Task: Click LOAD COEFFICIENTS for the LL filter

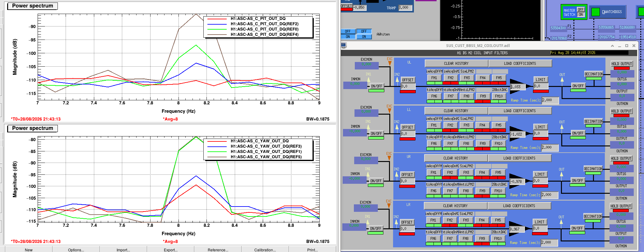Action: [520, 111]
